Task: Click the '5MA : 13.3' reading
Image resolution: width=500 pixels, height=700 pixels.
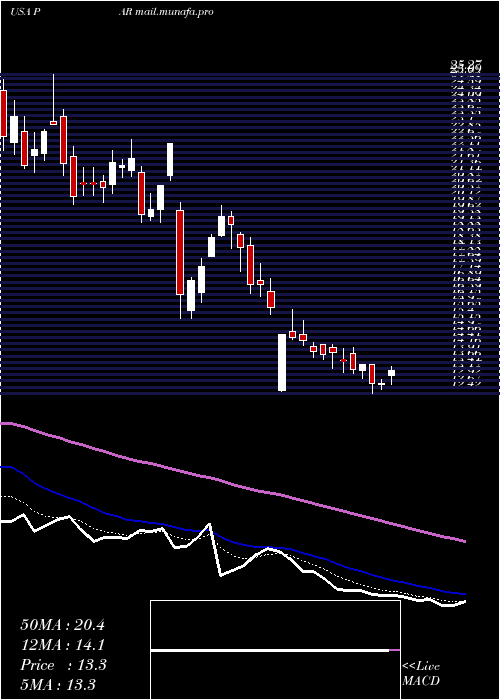Action: coord(58,685)
